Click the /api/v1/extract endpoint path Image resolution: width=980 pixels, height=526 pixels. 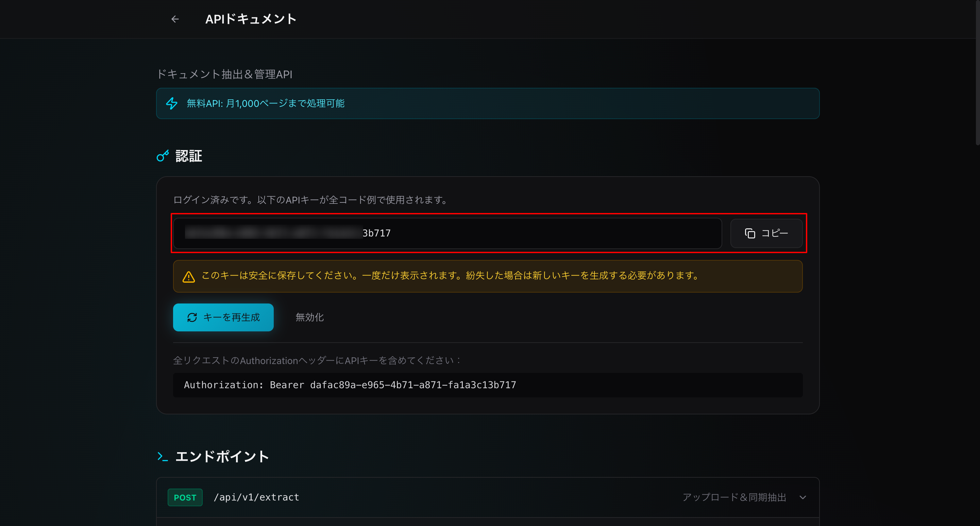256,497
